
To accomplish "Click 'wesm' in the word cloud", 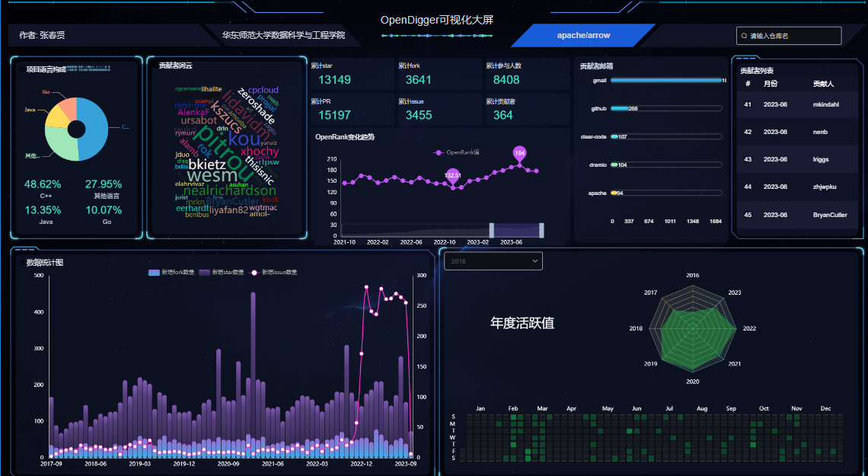I will click(x=212, y=176).
